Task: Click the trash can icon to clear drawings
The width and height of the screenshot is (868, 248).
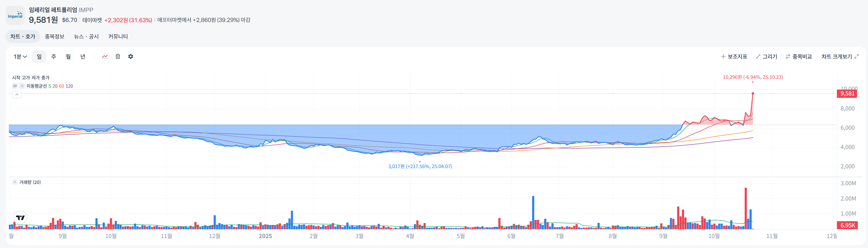Action: tap(118, 57)
